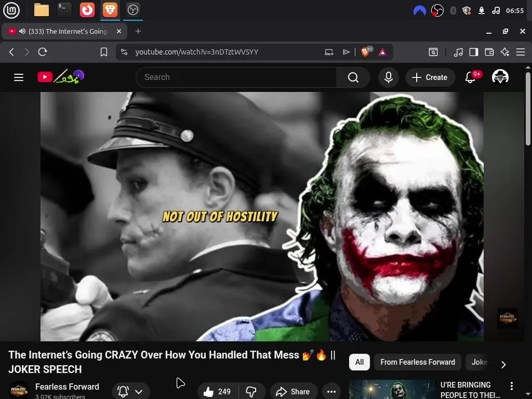Click the Brave playlist send icon
Image resolution: width=532 pixels, height=399 pixels.
[x=346, y=52]
